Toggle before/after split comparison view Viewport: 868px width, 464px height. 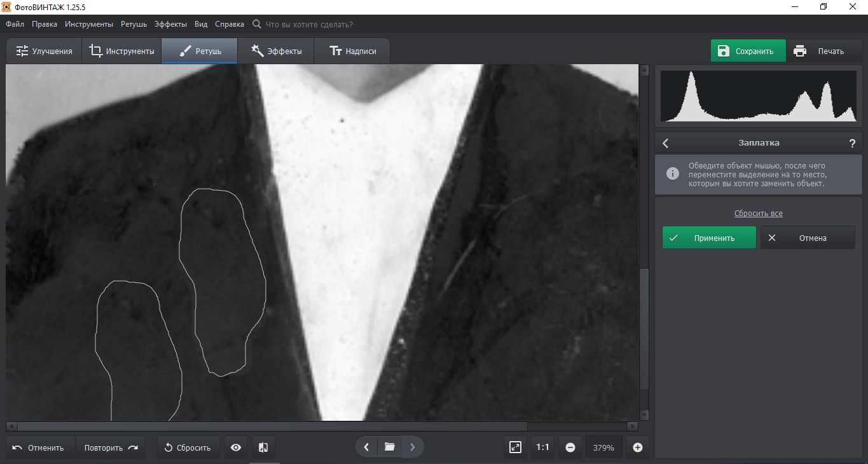click(x=263, y=447)
